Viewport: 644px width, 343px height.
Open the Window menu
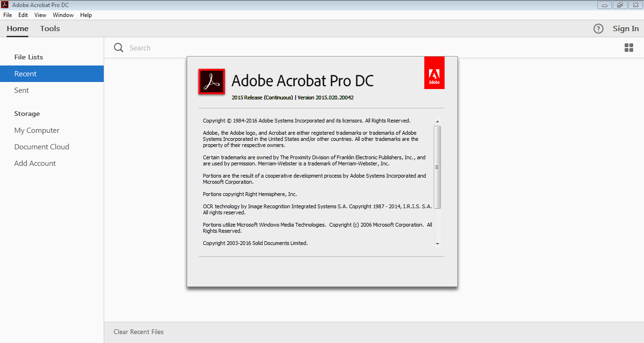coord(63,15)
